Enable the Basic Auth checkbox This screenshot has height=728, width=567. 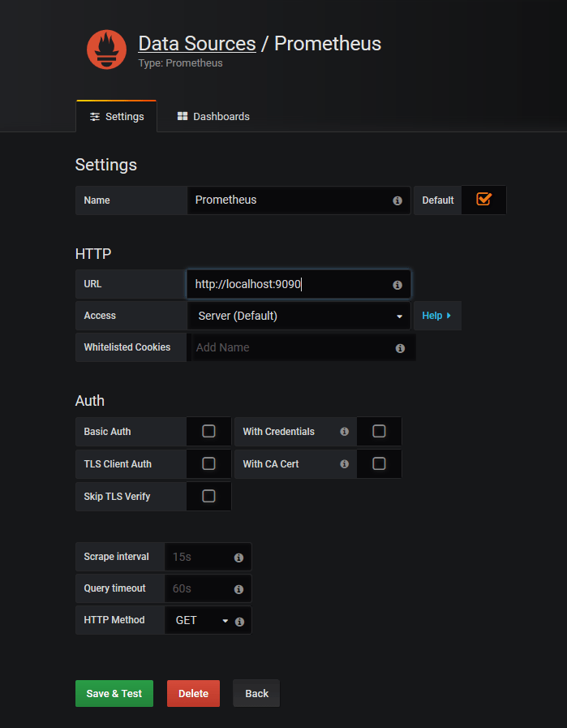208,431
